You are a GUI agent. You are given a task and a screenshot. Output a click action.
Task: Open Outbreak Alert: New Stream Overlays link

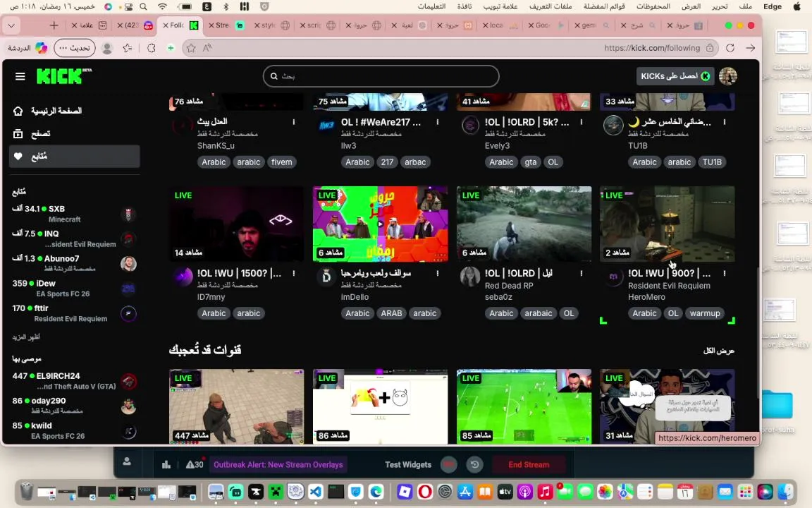pyautogui.click(x=278, y=464)
